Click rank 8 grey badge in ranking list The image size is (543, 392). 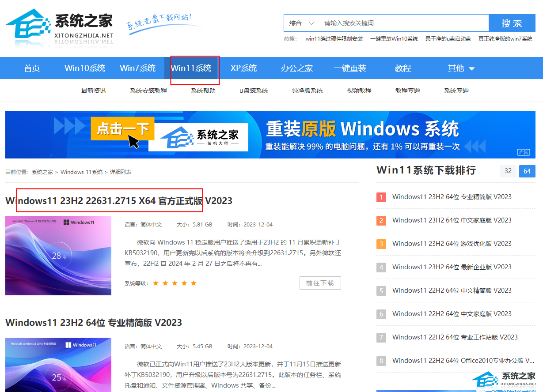(381, 361)
